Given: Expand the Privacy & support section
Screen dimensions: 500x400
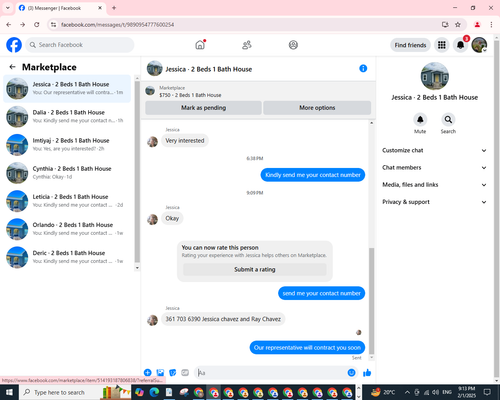Looking at the screenshot, I should (434, 202).
